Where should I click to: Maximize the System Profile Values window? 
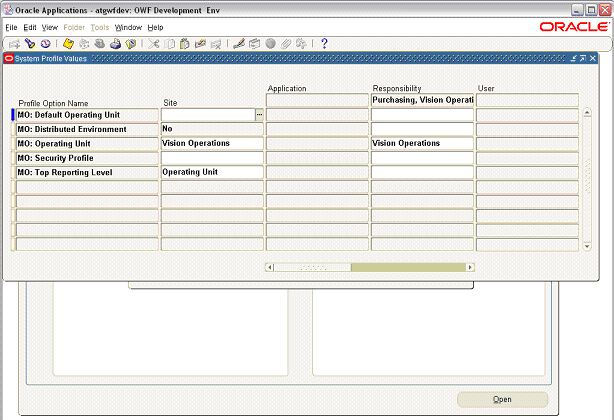click(x=583, y=58)
